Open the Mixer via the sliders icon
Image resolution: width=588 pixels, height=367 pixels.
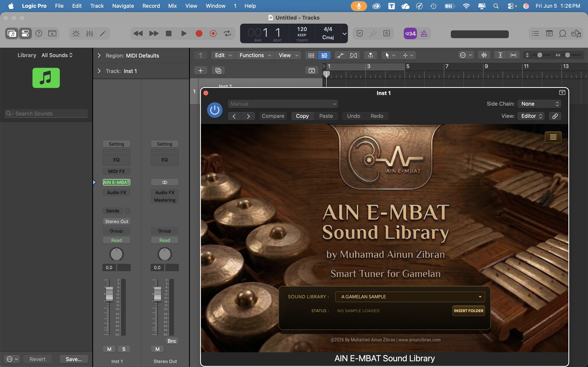89,33
